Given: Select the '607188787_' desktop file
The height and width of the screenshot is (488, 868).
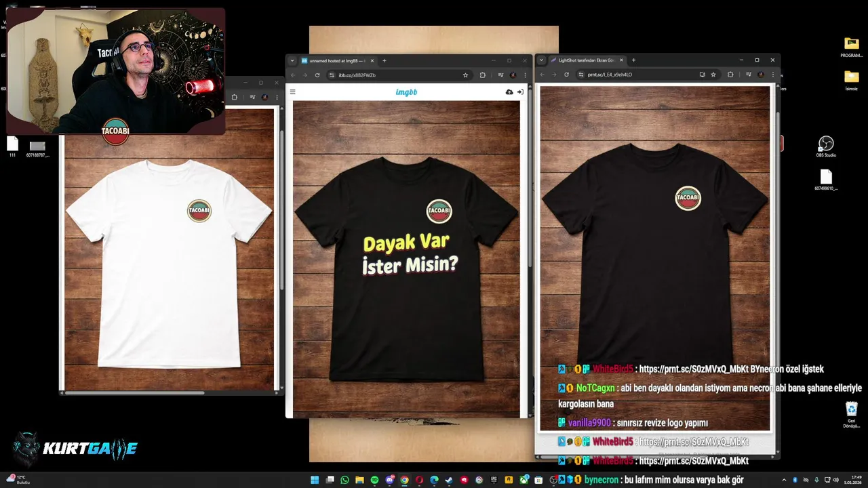Looking at the screenshot, I should (38, 148).
